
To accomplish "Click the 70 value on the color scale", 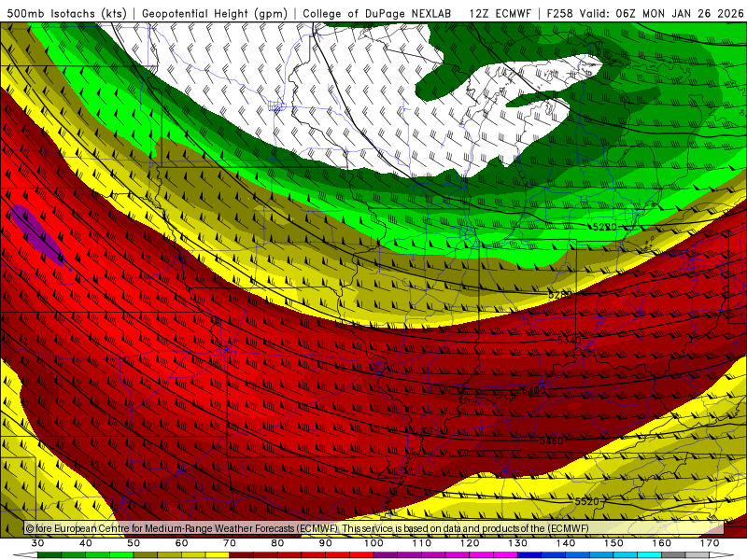I will tap(230, 543).
